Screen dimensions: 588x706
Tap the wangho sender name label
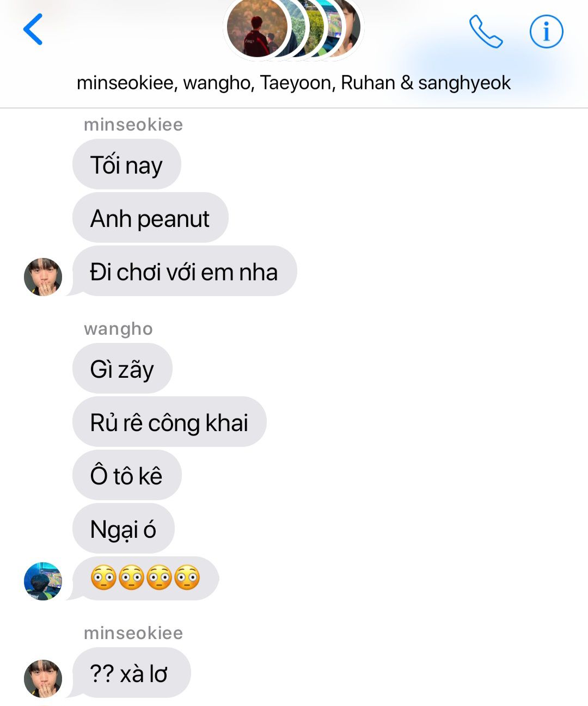pyautogui.click(x=118, y=329)
